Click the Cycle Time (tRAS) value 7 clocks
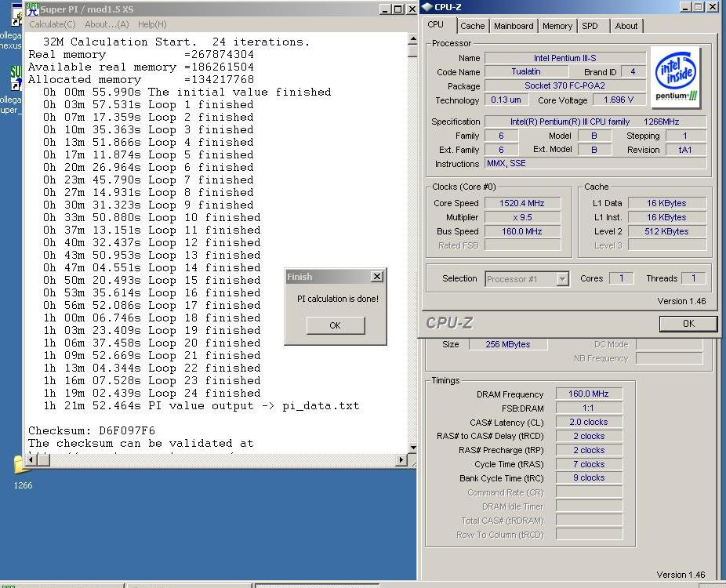The height and width of the screenshot is (588, 726). click(589, 464)
